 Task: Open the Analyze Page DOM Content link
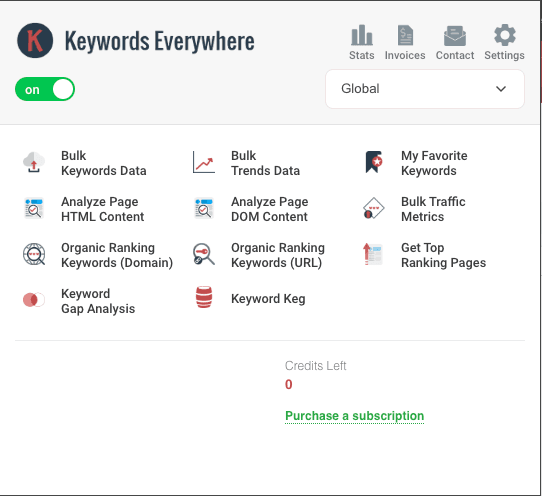(x=270, y=209)
